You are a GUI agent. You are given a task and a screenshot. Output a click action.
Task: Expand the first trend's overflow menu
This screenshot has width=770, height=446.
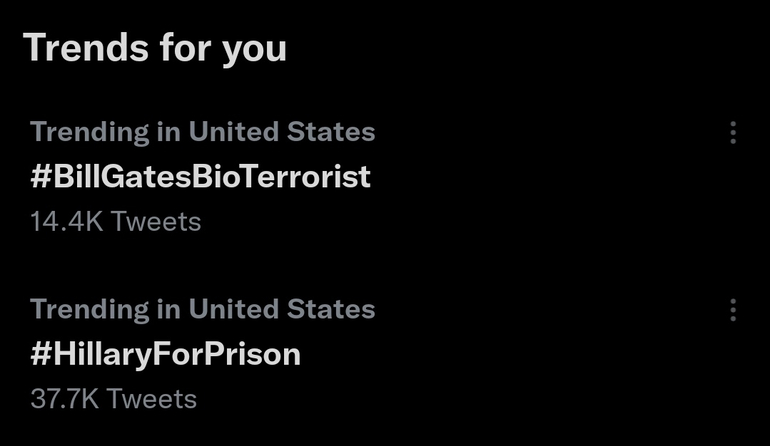coord(733,133)
